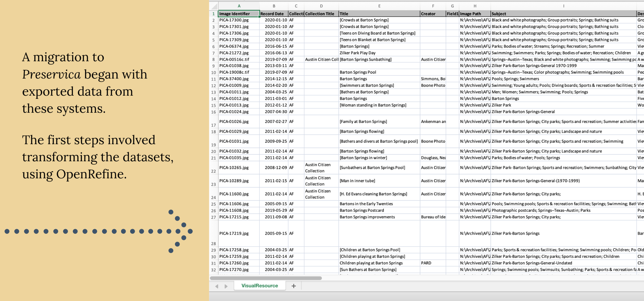644x301 pixels.
Task: Click the 'Record Date' header cell
Action: coord(274,14)
